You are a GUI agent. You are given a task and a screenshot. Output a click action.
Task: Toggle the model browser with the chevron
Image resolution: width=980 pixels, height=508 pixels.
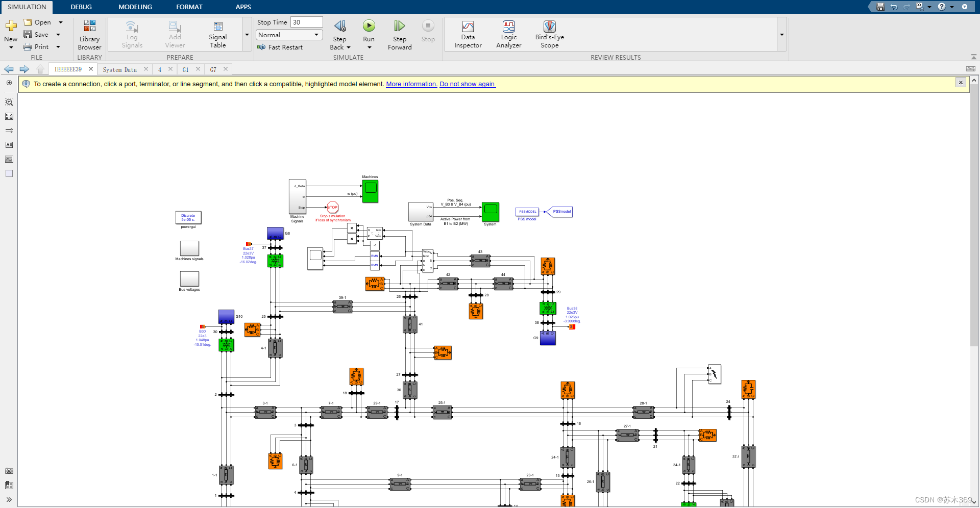point(9,499)
